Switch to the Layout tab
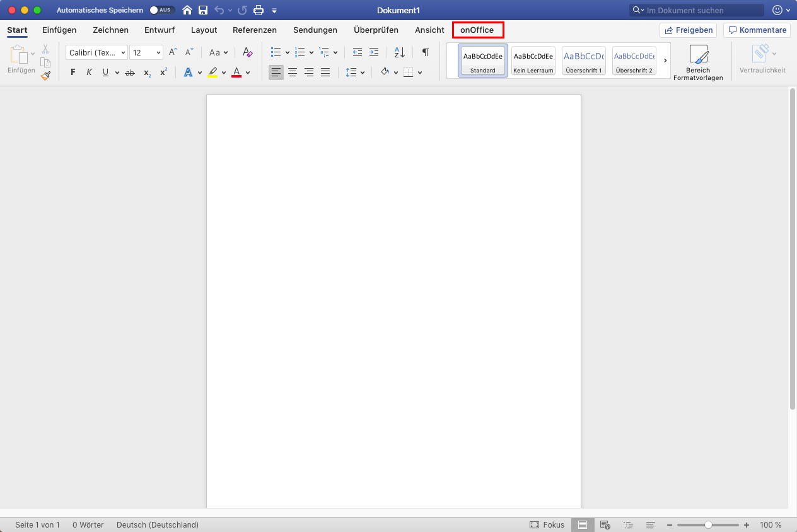797x532 pixels. [x=204, y=30]
